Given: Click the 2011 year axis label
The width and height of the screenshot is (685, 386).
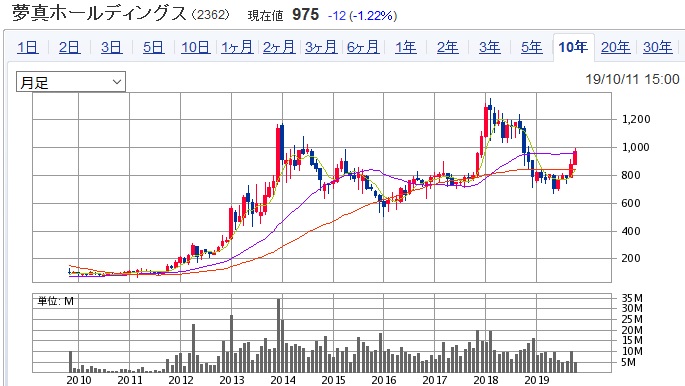Looking at the screenshot, I should (x=130, y=380).
